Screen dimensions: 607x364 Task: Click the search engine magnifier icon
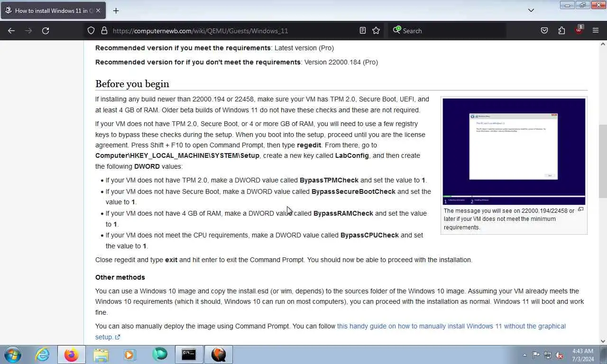397,30
